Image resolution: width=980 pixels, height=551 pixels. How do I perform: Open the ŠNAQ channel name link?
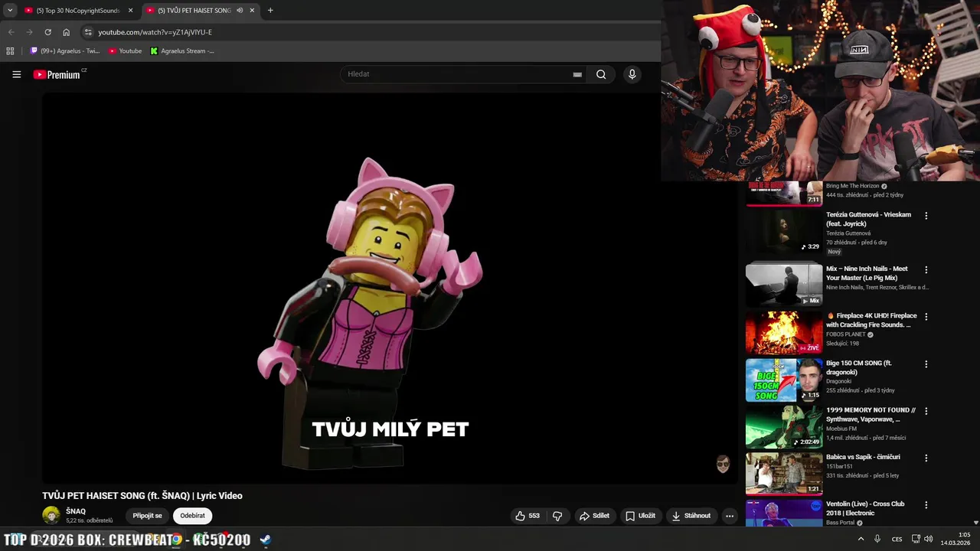coord(76,511)
